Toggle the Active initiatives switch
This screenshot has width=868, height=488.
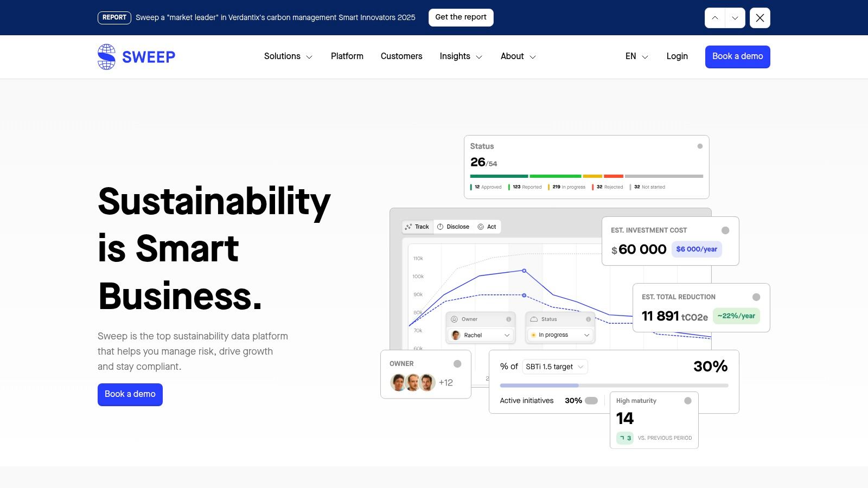591,401
